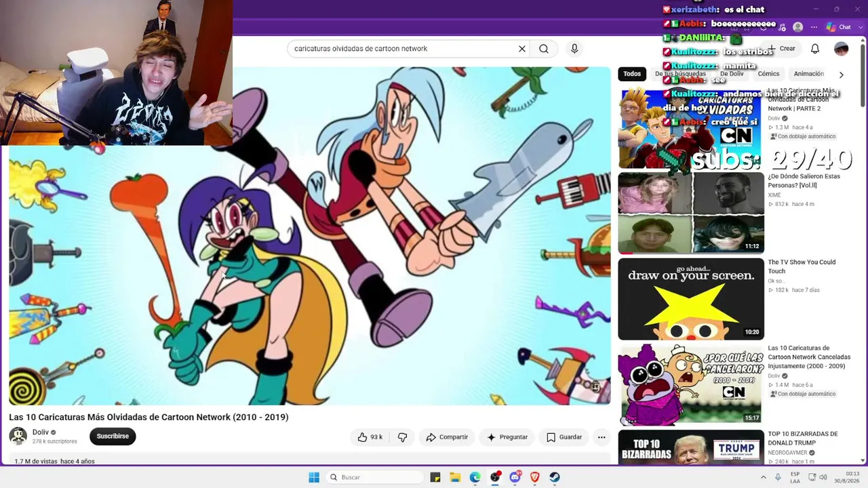
Task: Select the Animación filter chip
Action: pyautogui.click(x=809, y=74)
